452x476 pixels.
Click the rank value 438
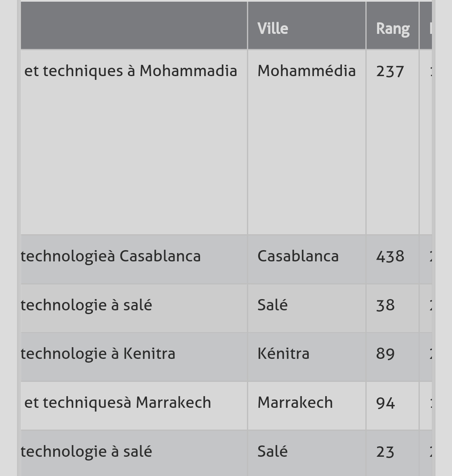pos(390,256)
